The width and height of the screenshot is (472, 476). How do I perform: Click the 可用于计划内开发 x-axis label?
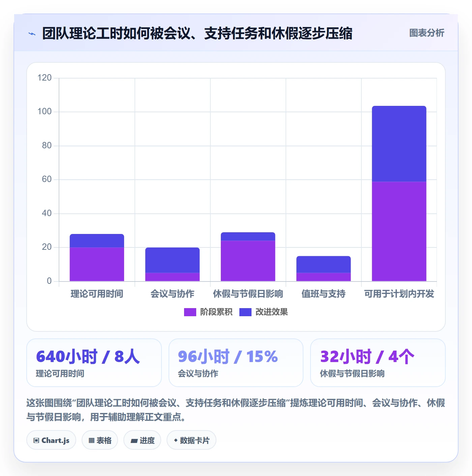click(399, 294)
